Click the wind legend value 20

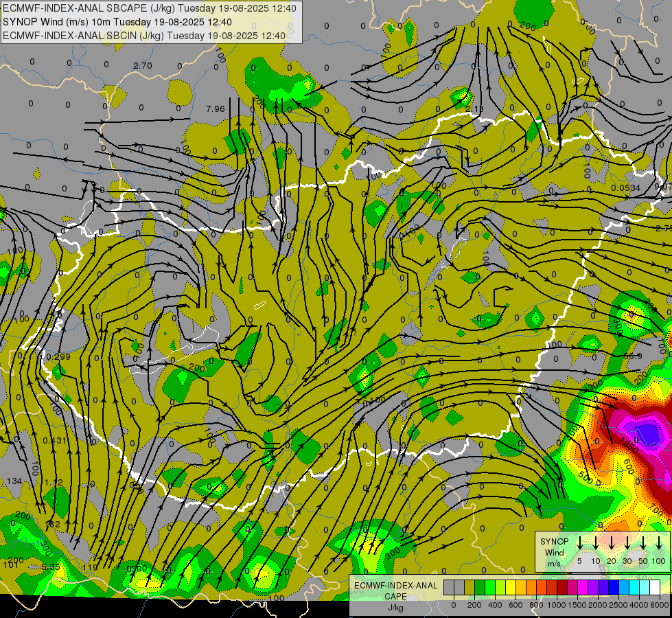(612, 561)
